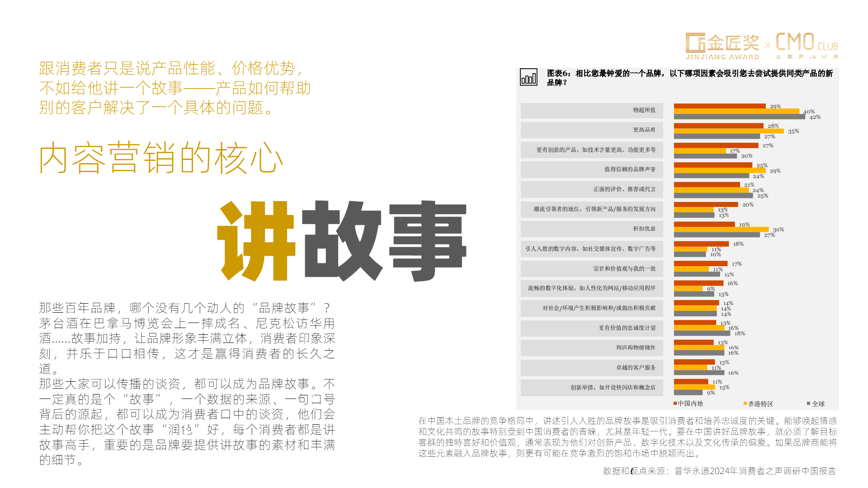The image size is (868, 488).
Task: Click the 内容营销的核心 heading
Action: pyautogui.click(x=161, y=158)
